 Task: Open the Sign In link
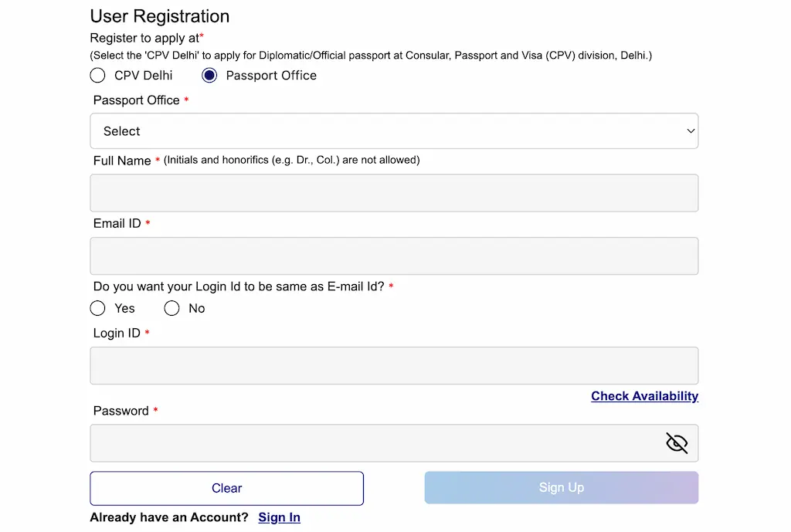click(x=279, y=517)
